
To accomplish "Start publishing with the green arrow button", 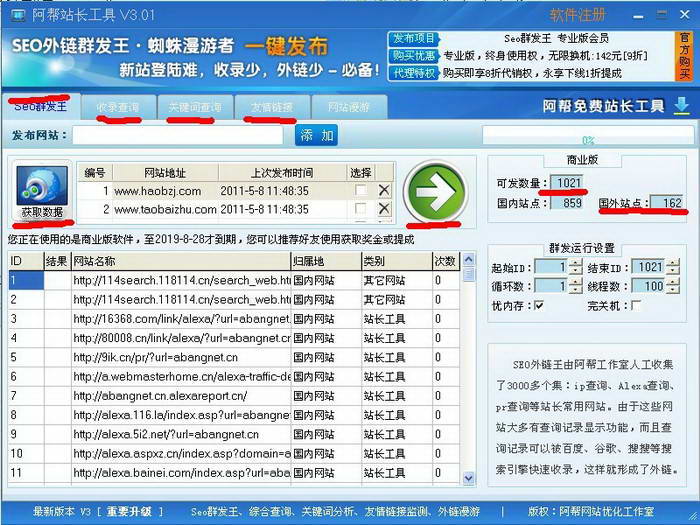I will tap(436, 192).
